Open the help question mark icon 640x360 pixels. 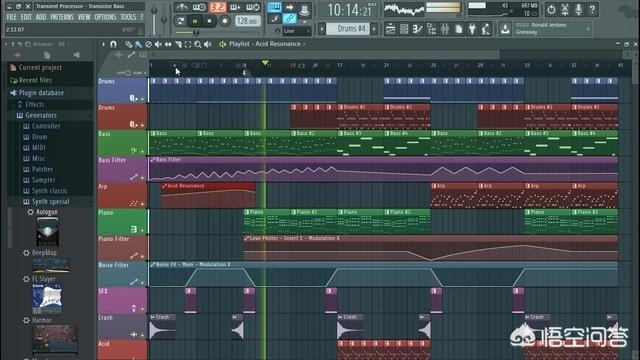tap(592, 9)
